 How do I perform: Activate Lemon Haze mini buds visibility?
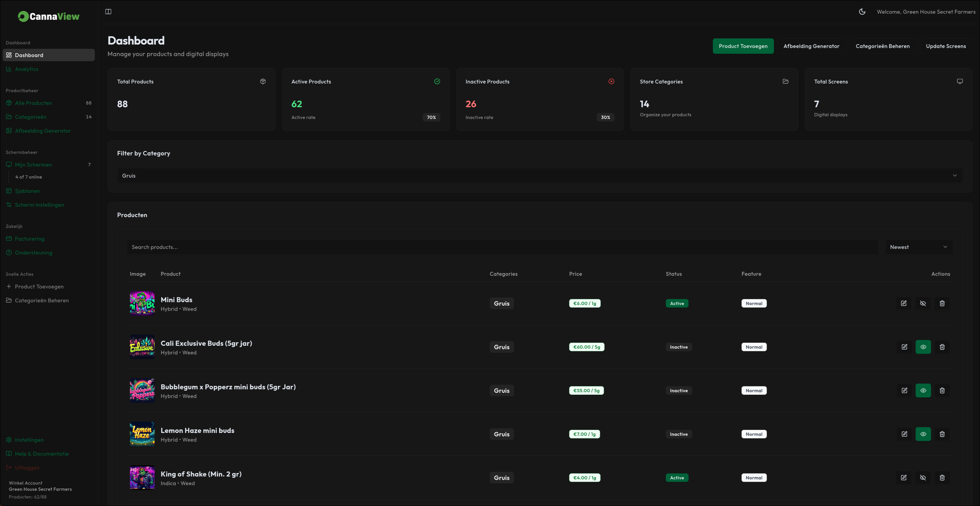(x=923, y=434)
